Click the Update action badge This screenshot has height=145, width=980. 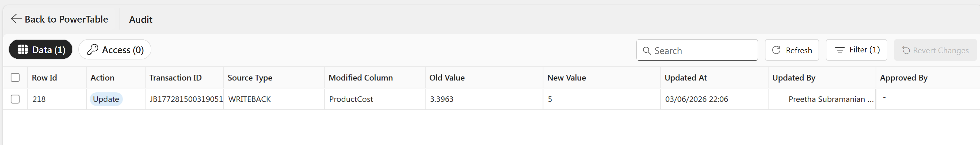click(106, 99)
